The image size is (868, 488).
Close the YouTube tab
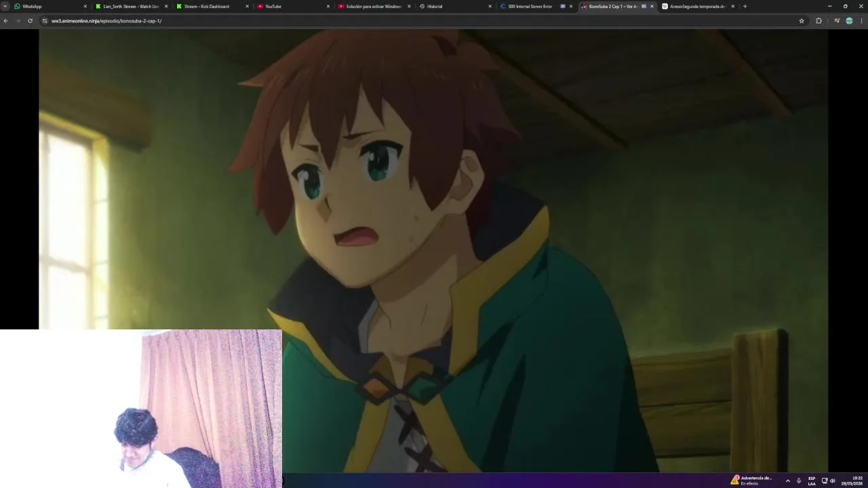(328, 6)
